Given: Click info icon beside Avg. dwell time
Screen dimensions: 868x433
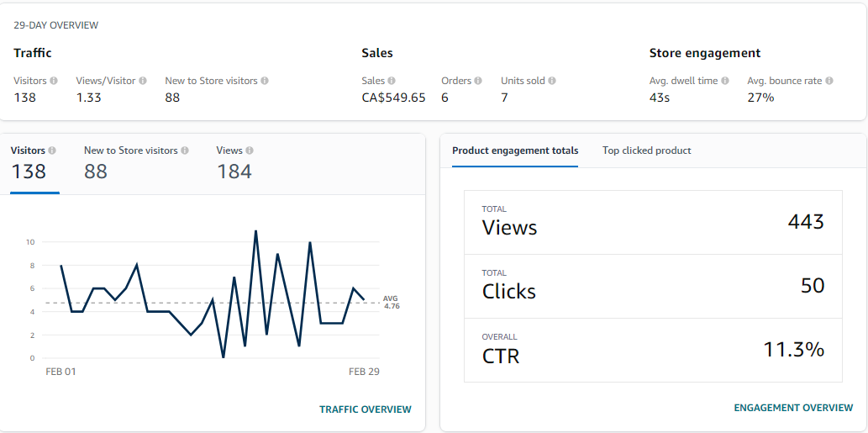Looking at the screenshot, I should click(725, 81).
